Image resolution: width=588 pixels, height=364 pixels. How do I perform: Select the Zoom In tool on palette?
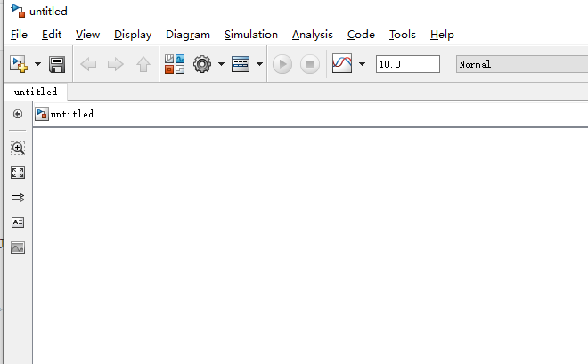[x=18, y=148]
